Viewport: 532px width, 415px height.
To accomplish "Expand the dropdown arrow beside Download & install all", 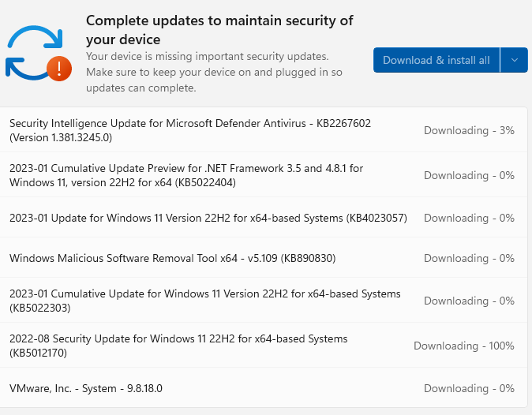I will click(514, 60).
